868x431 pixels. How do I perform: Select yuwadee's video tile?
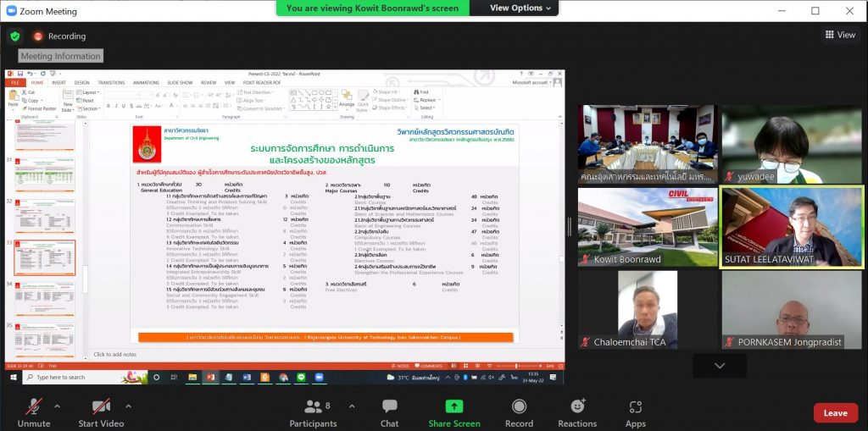792,144
